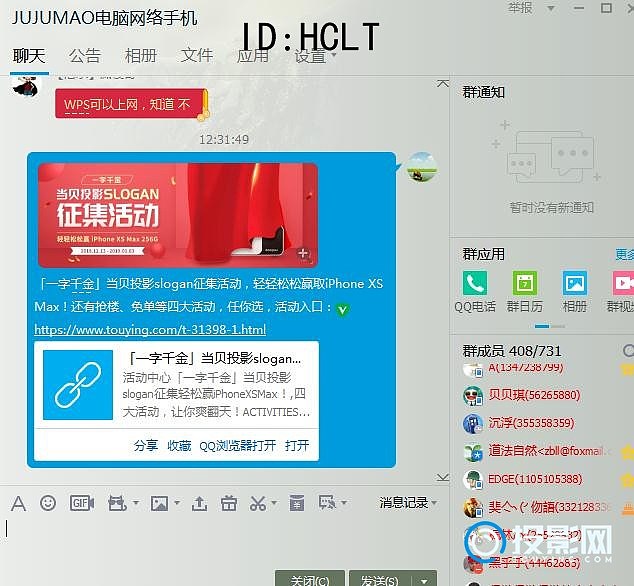
Task: Open the emoji smiley picker
Action: pyautogui.click(x=48, y=503)
